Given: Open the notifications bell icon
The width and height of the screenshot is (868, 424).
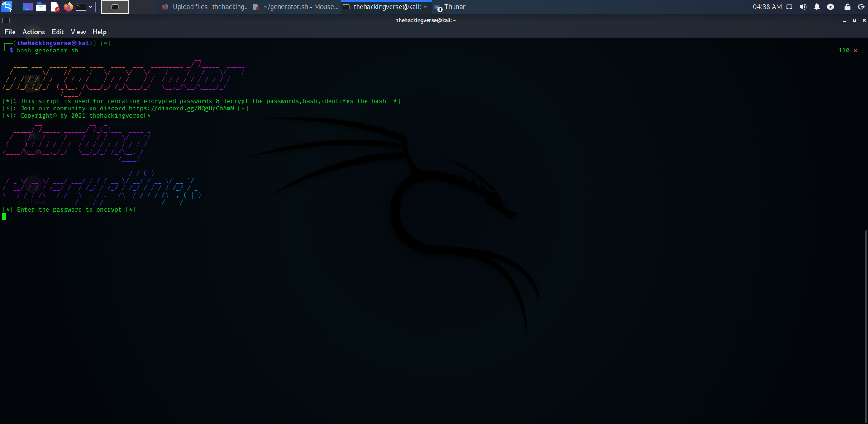Looking at the screenshot, I should pos(817,7).
